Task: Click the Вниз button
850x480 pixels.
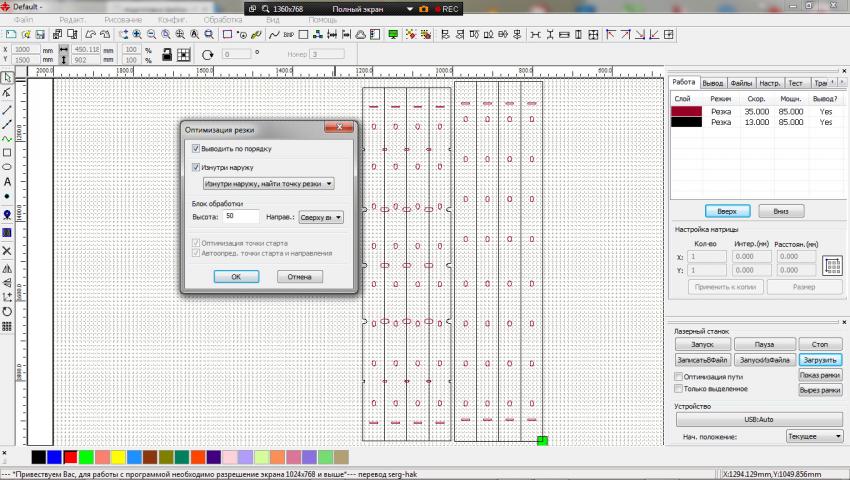Action: tap(781, 211)
